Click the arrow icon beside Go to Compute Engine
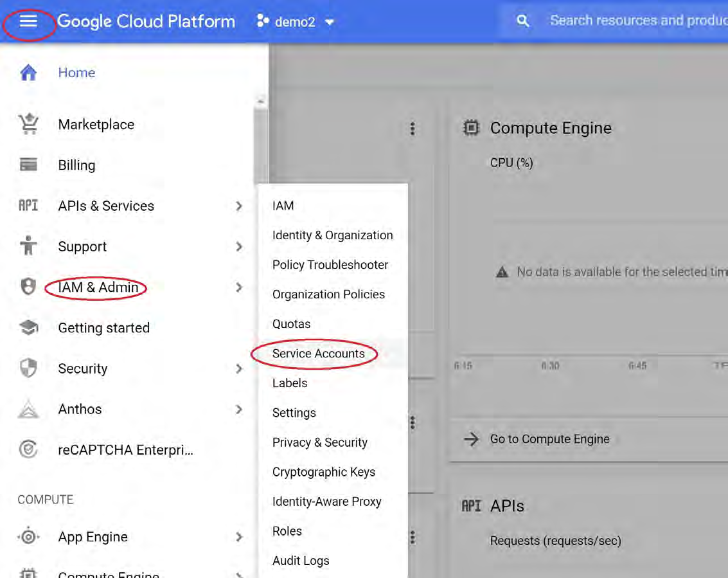 [471, 439]
